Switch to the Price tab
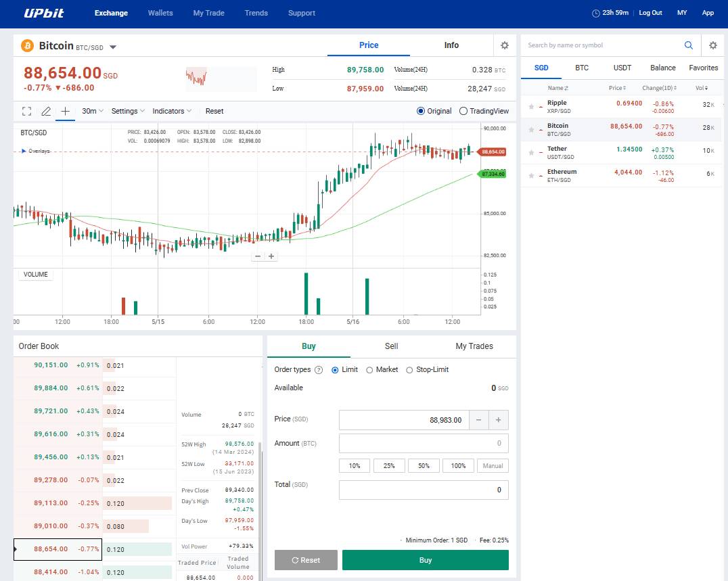 point(369,45)
